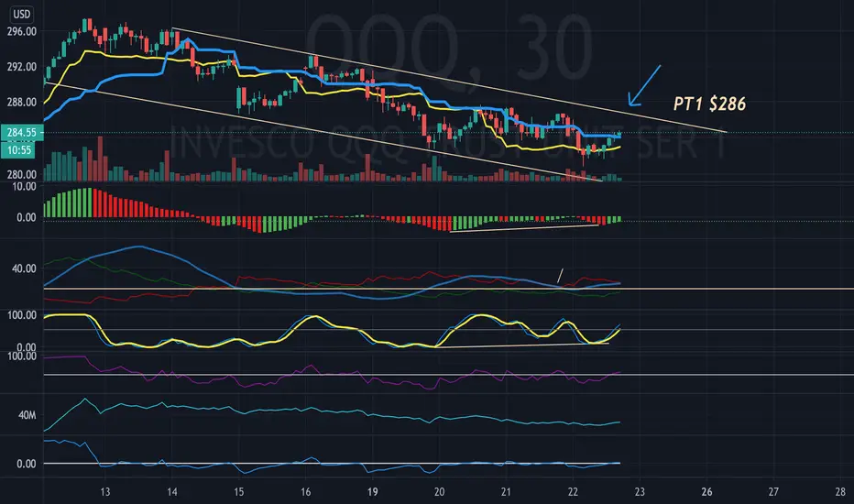Click the 288.00 price axis label

tap(22, 102)
